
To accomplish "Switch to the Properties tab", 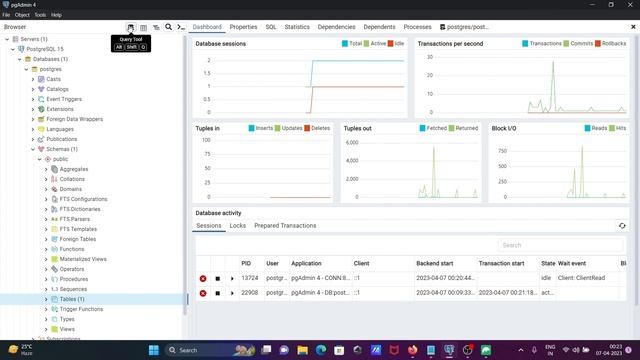I will [x=243, y=27].
